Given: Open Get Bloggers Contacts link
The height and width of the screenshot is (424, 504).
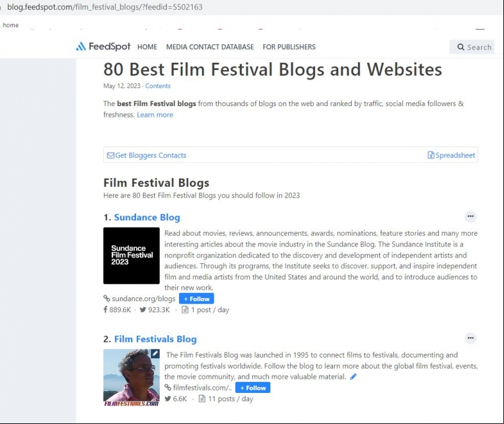Looking at the screenshot, I should [x=147, y=155].
